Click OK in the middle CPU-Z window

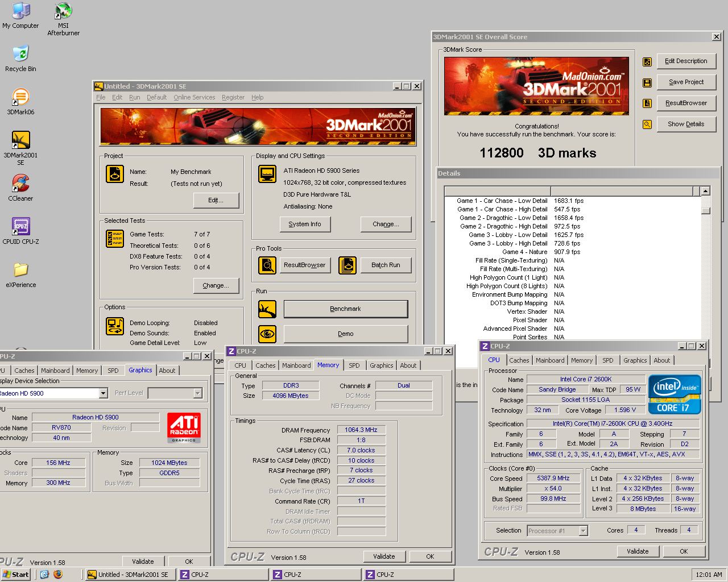pyautogui.click(x=430, y=556)
